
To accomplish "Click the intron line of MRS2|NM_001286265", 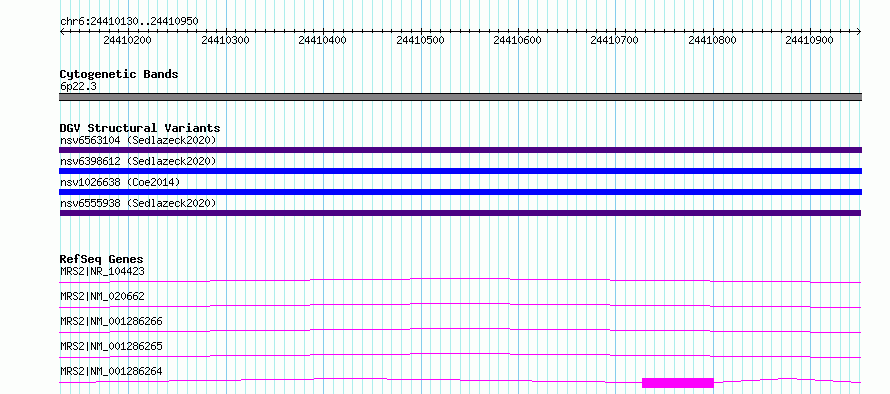I will 460,354.
